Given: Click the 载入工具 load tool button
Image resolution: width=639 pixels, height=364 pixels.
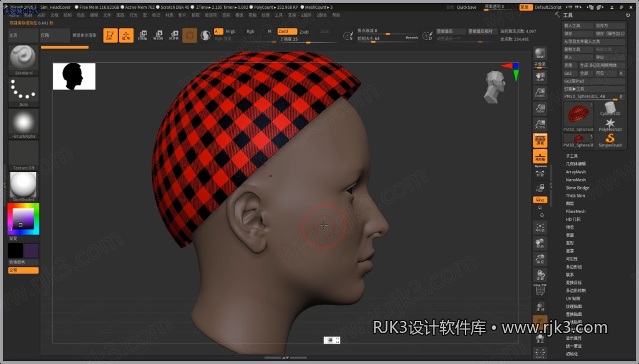Looking at the screenshot, I should point(578,26).
